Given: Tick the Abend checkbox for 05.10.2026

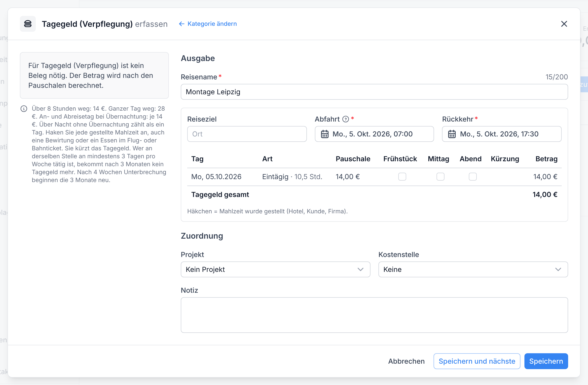Looking at the screenshot, I should pos(473,177).
